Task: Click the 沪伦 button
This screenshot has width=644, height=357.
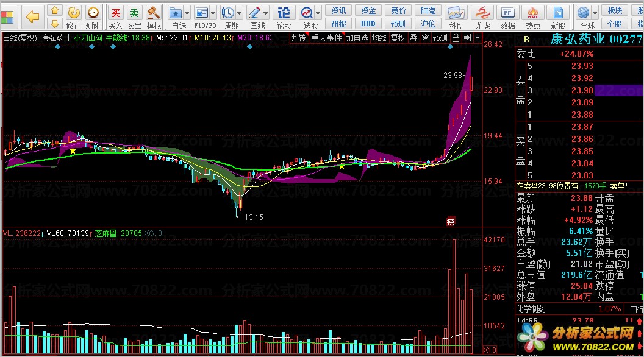Action: tap(428, 24)
